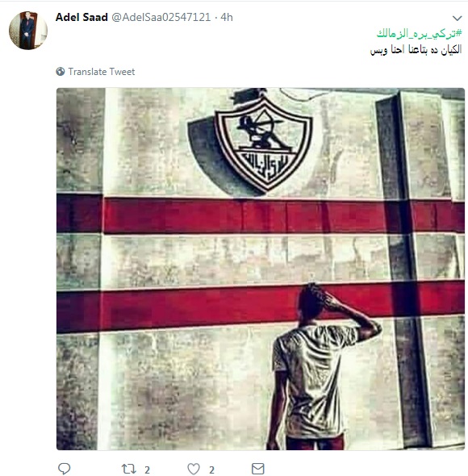Like the tweet with the heart icon
Image resolution: width=468 pixels, height=476 pixels.
tap(194, 469)
